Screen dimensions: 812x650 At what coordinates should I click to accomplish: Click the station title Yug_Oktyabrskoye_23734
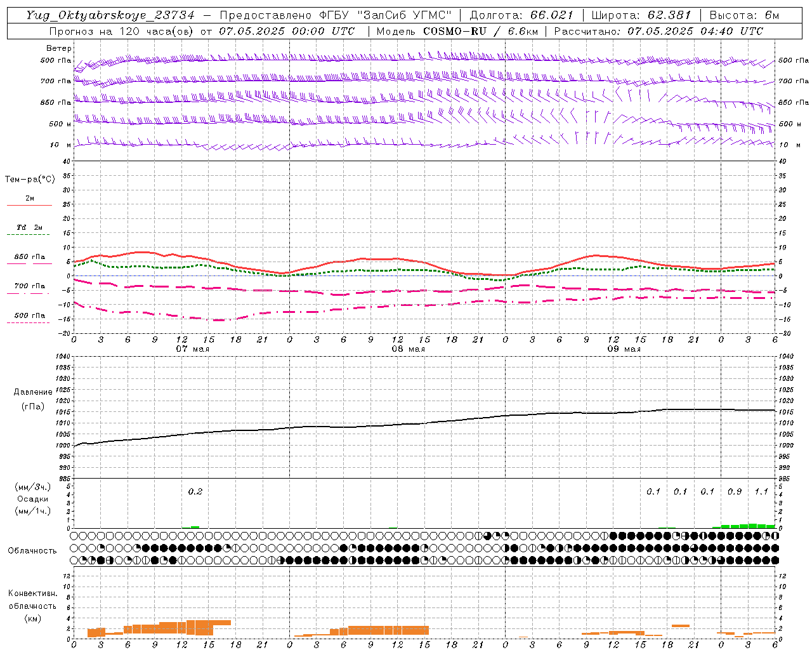(x=110, y=15)
